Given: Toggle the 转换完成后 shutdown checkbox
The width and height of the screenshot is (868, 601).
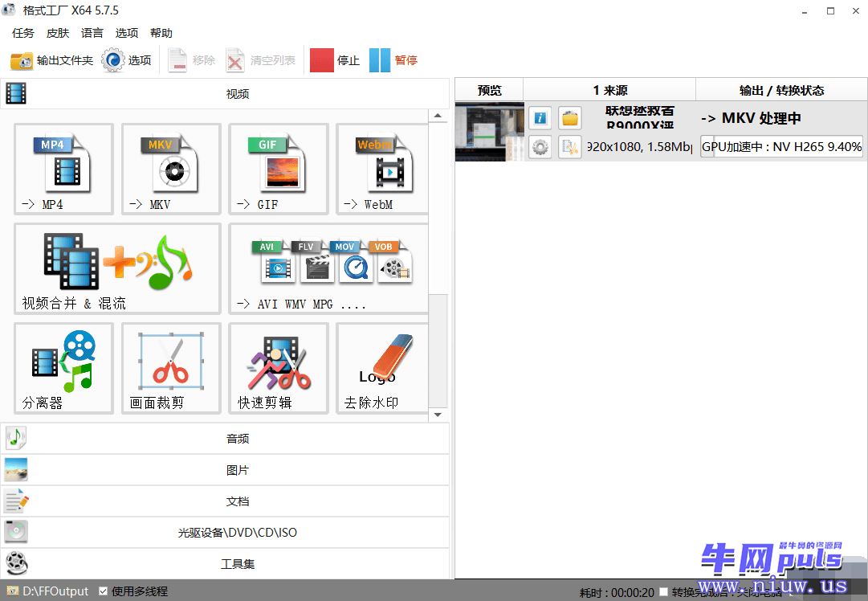Looking at the screenshot, I should 664,592.
